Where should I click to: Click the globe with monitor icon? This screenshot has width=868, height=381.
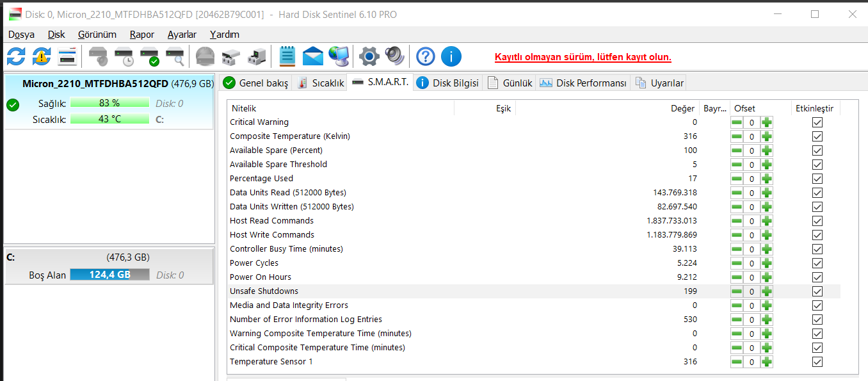coord(339,56)
